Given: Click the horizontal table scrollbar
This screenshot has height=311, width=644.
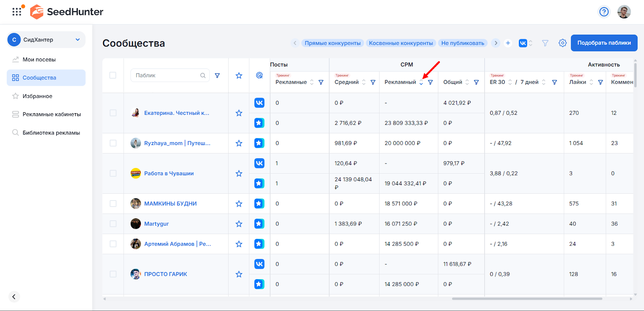Looking at the screenshot, I should click(x=526, y=299).
